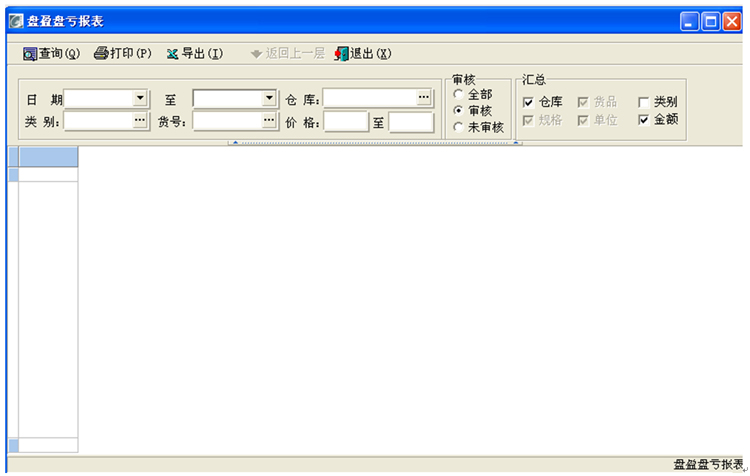Click the 货号 item number input field
This screenshot has height=476, width=750.
(228, 121)
